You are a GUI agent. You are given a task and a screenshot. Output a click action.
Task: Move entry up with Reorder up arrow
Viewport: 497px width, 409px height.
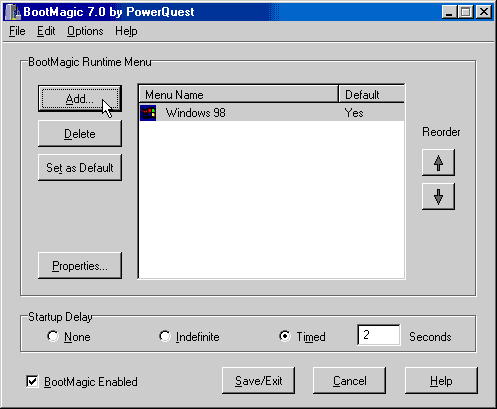click(x=438, y=163)
